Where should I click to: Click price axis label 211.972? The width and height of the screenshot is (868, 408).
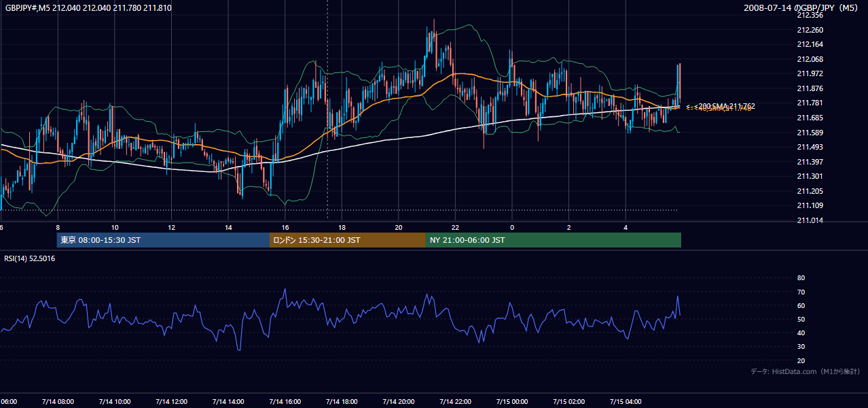click(810, 73)
